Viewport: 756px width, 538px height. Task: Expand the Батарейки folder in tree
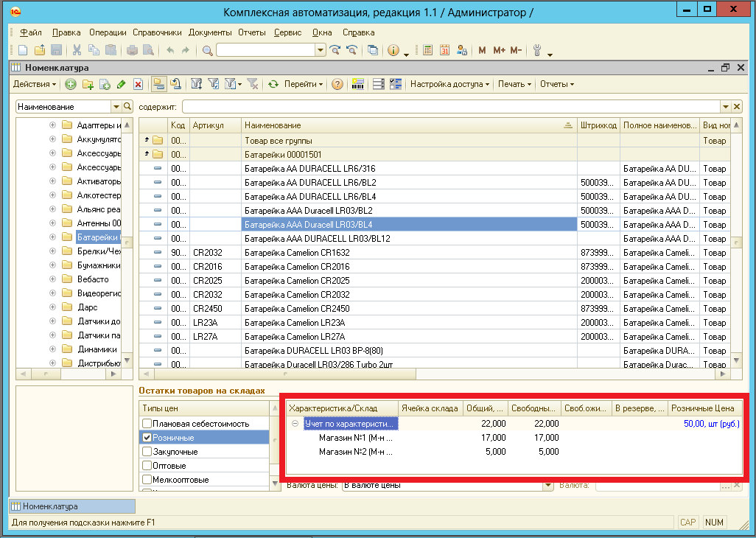(52, 237)
